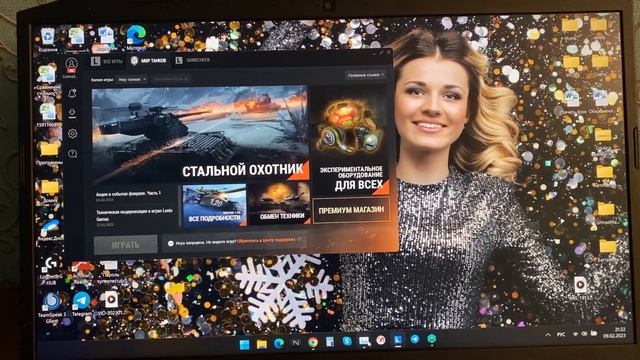
Task: Open the Стальной охотник main banner
Action: tap(200, 134)
